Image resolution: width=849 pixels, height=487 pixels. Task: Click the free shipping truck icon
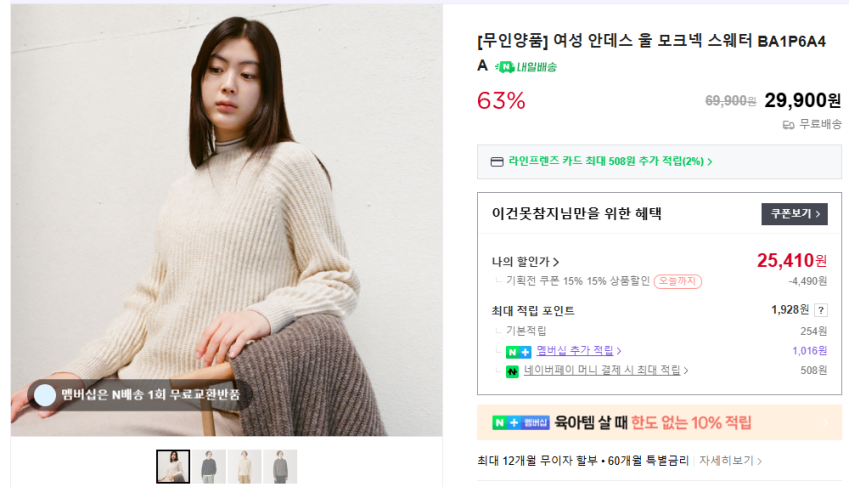[788, 125]
